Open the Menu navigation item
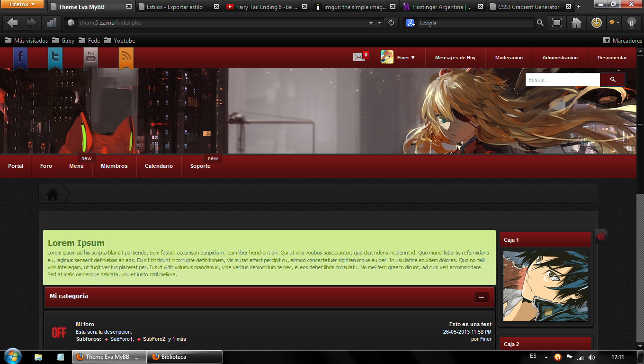Screen dimensions: 644x364 pyautogui.click(x=76, y=166)
